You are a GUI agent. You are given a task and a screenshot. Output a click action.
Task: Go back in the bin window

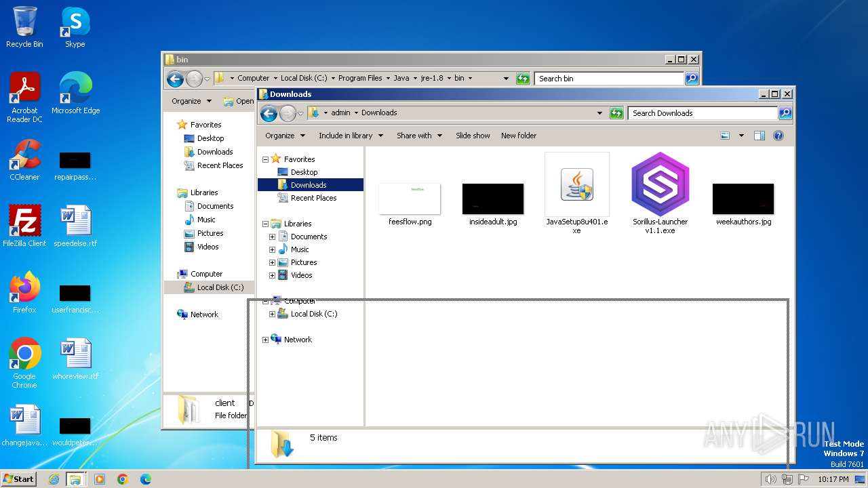[x=175, y=79]
